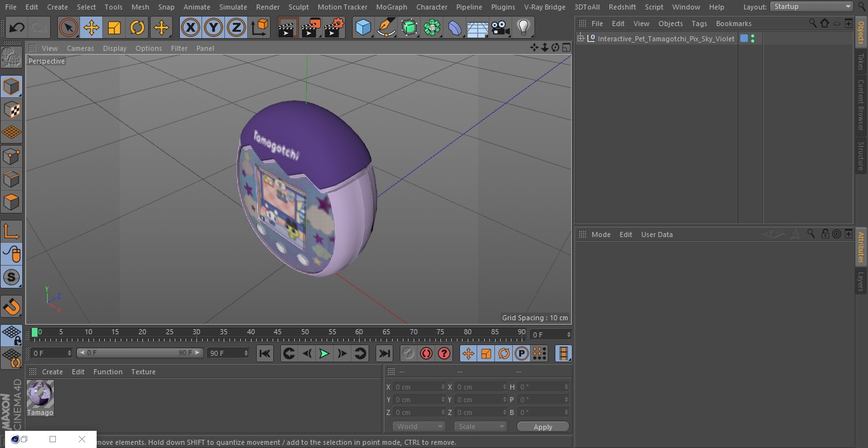Open Attributes User Data menu
This screenshot has height=448, width=868.
(x=656, y=234)
